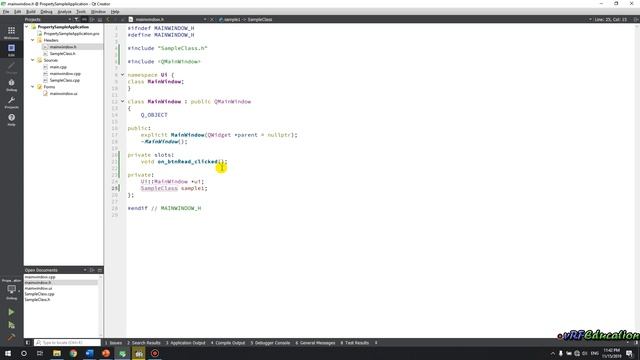Image resolution: width=640 pixels, height=360 pixels.
Task: Open Search Results output pane
Action: click(x=144, y=343)
